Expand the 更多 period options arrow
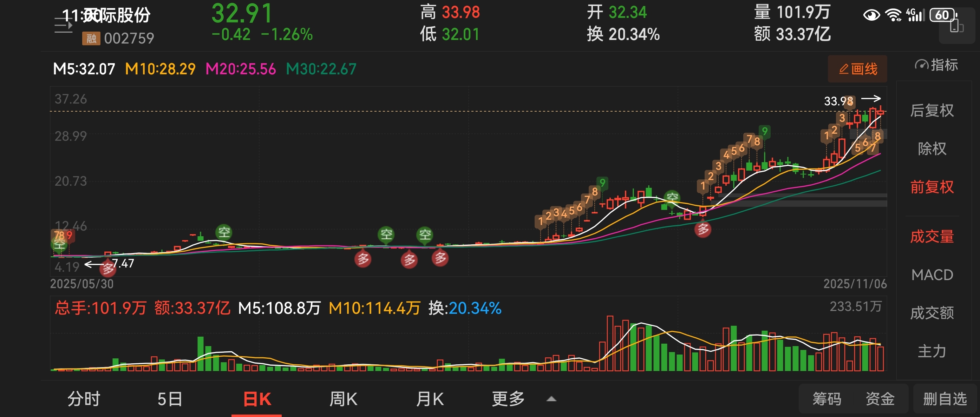Screen dimensions: 980x417 pos(551,399)
